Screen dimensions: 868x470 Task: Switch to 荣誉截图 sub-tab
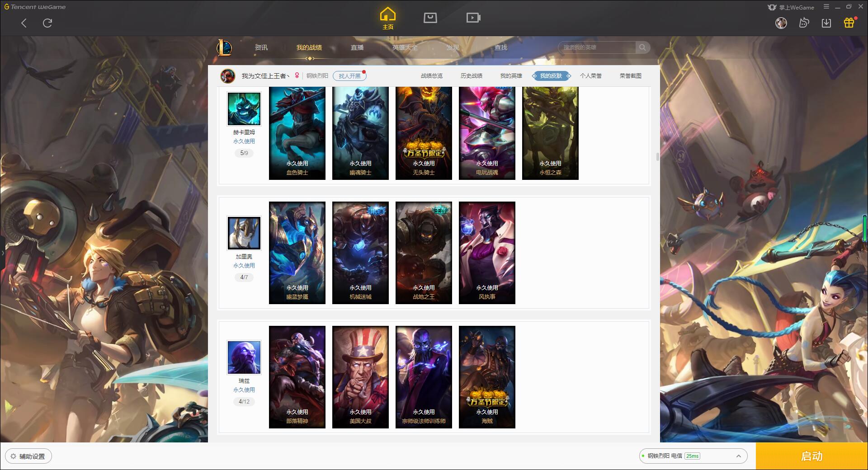tap(631, 76)
